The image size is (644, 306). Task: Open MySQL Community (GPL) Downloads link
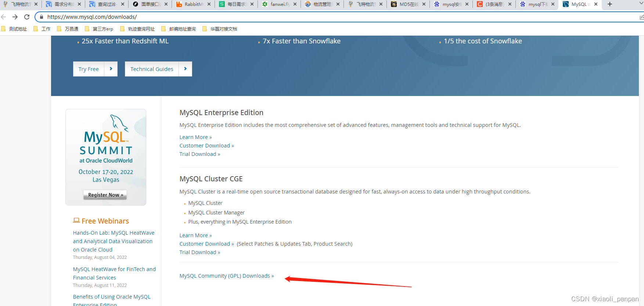pos(227,276)
